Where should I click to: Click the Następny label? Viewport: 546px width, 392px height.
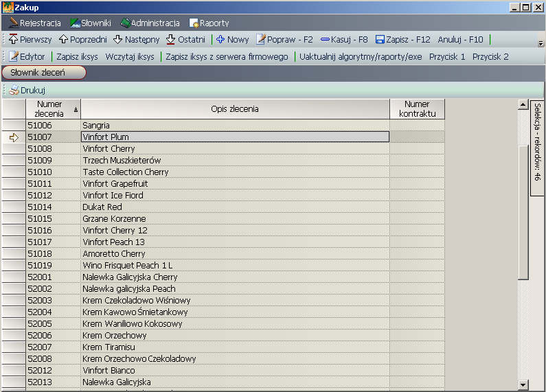142,40
